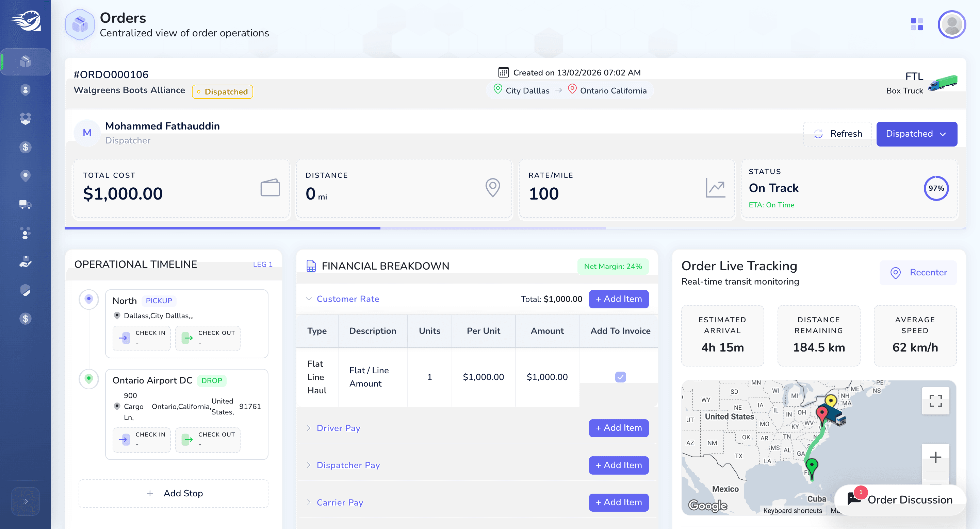Click the chart icon in Rate/Mile card
The width and height of the screenshot is (980, 529).
tap(715, 188)
